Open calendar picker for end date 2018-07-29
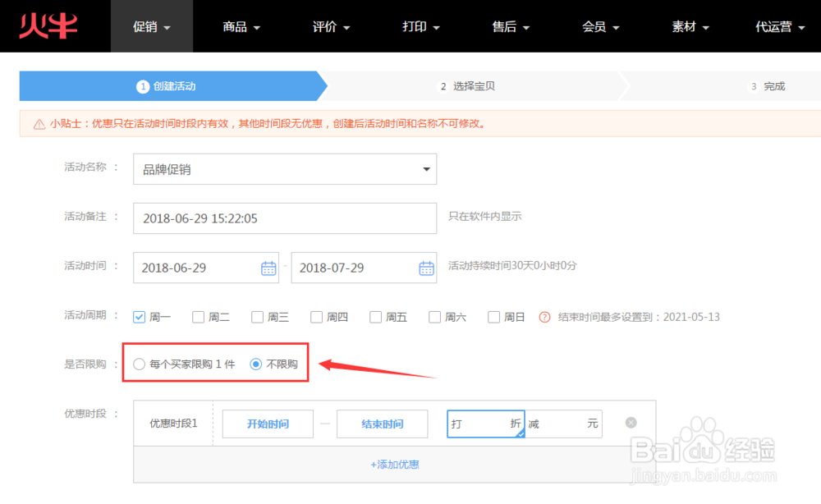821x504 pixels. coord(426,268)
